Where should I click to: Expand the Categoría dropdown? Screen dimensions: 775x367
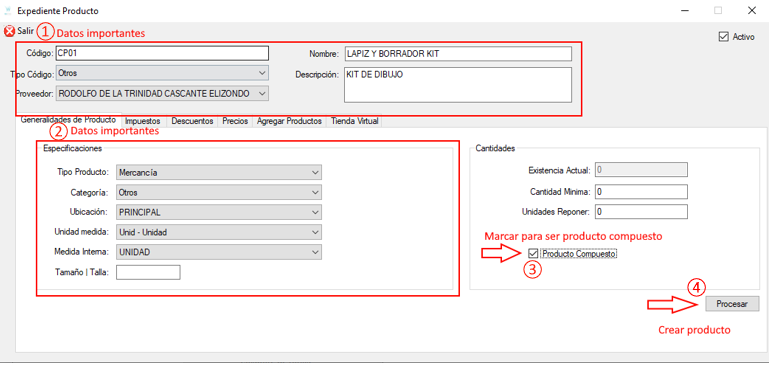(x=219, y=192)
